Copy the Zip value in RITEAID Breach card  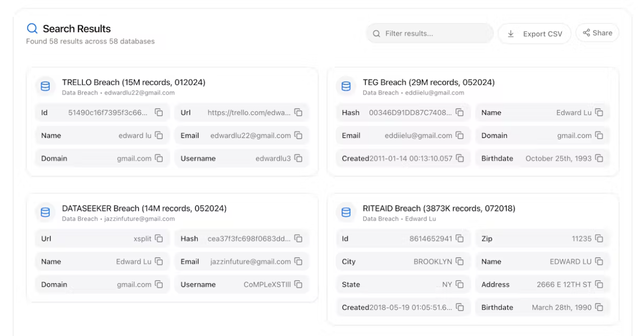(x=599, y=239)
